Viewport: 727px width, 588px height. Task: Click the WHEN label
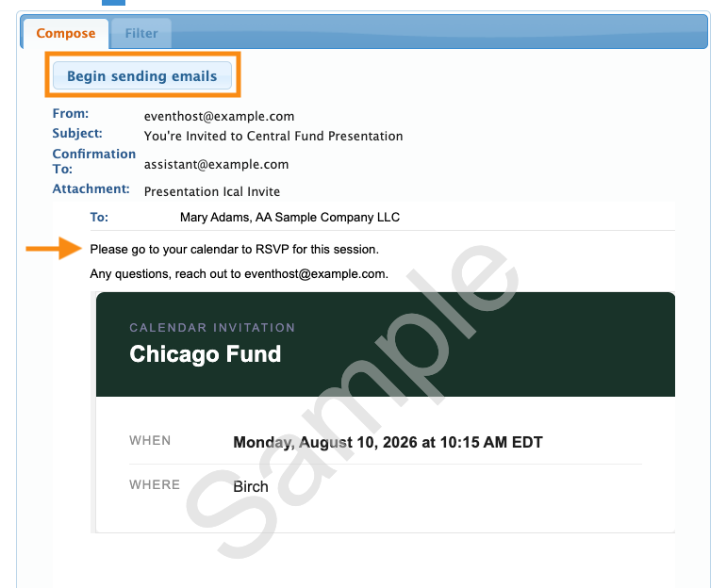[x=150, y=440]
